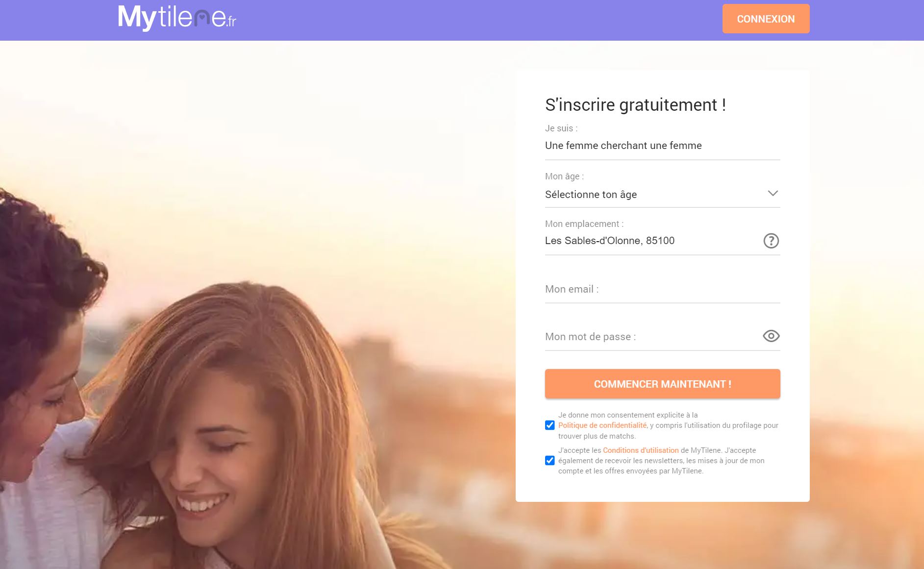Edit the 'Les Sables-d'Olonne, 85100' location field
The image size is (924, 569).
[x=652, y=241]
